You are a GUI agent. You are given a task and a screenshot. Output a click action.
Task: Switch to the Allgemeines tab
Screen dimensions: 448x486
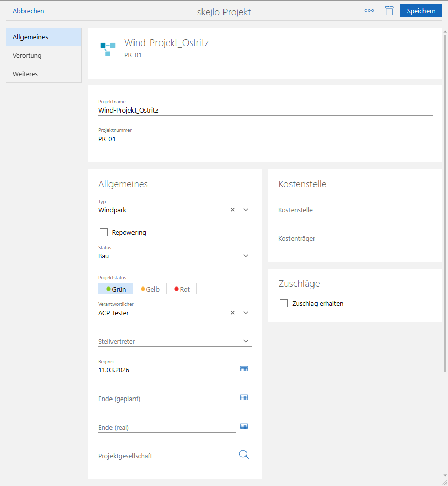coord(44,37)
